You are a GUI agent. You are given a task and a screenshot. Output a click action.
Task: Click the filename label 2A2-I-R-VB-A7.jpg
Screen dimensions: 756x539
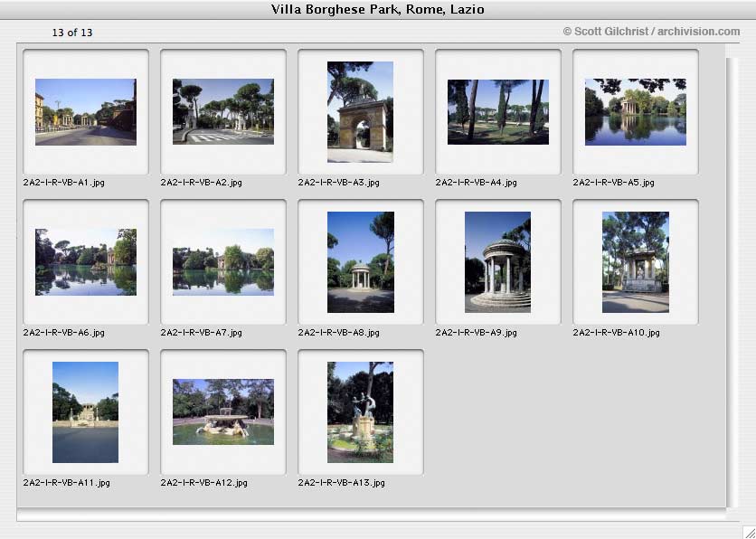[x=201, y=333]
